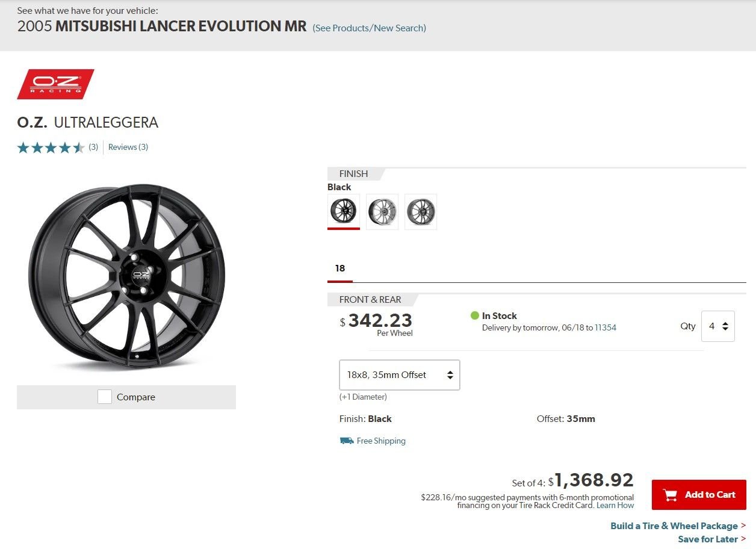Click the Learn How financing link

point(615,505)
